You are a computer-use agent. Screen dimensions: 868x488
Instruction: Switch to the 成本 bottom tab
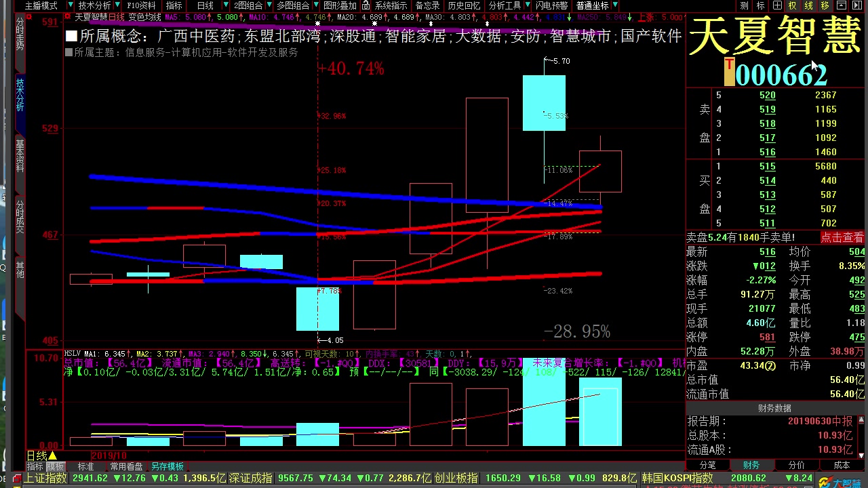842,465
